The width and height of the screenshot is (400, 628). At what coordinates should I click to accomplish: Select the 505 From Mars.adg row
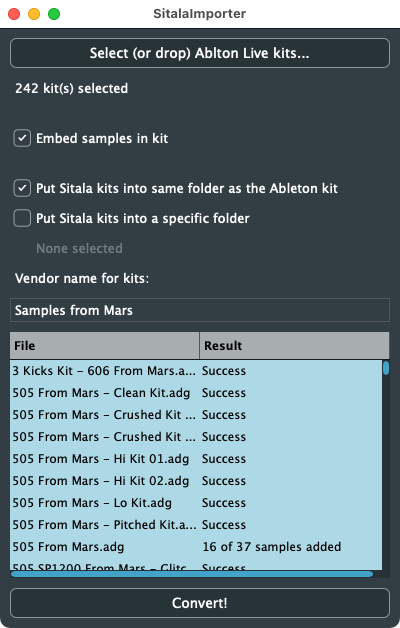click(x=196, y=547)
